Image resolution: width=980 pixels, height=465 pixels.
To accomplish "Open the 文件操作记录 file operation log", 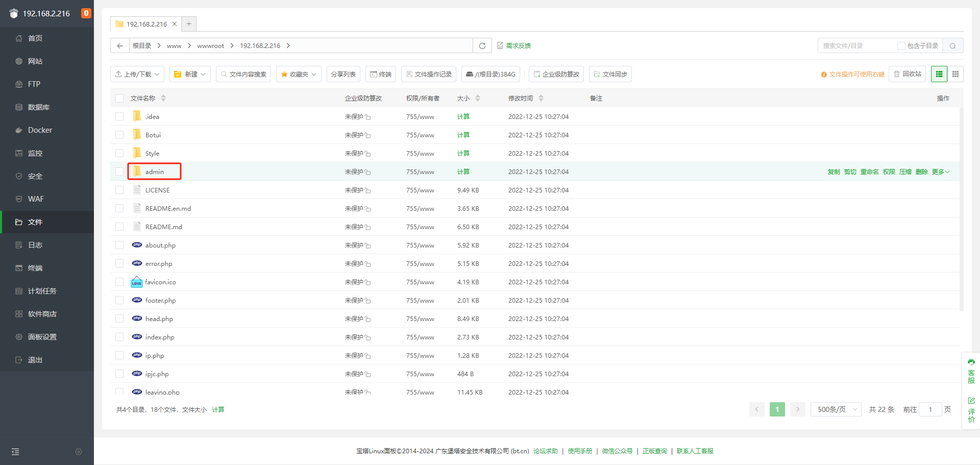I will point(429,74).
